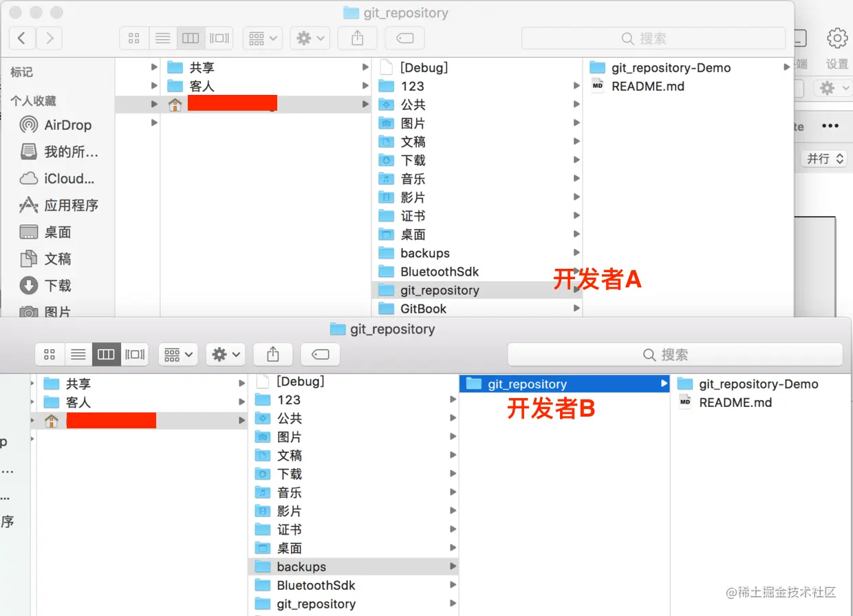Switch top Finder window to list view

coord(162,38)
